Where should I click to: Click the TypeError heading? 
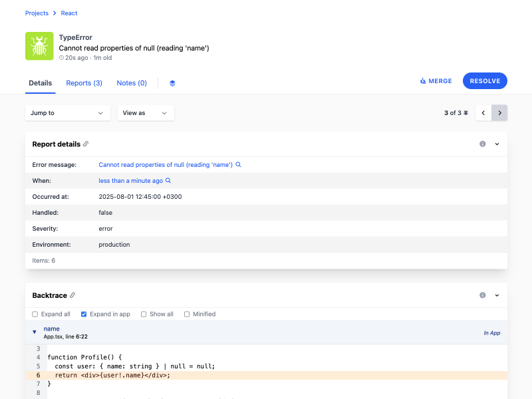(x=75, y=37)
